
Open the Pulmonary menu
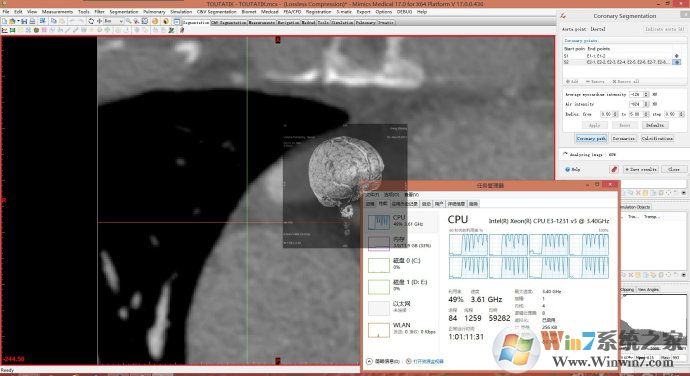pos(154,11)
